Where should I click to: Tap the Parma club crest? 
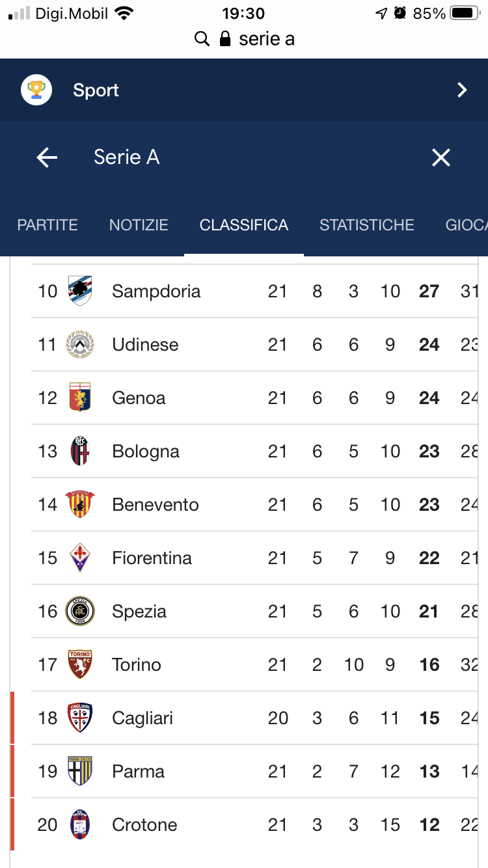pyautogui.click(x=80, y=771)
